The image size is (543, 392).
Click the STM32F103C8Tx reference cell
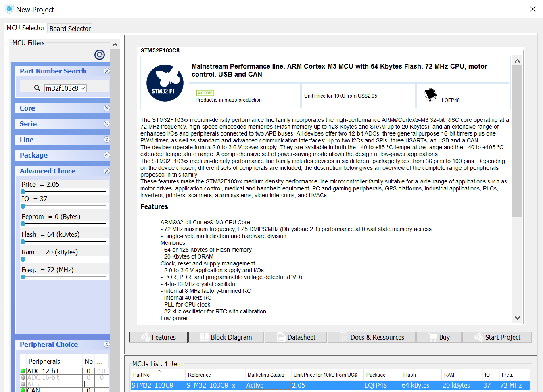click(x=215, y=385)
